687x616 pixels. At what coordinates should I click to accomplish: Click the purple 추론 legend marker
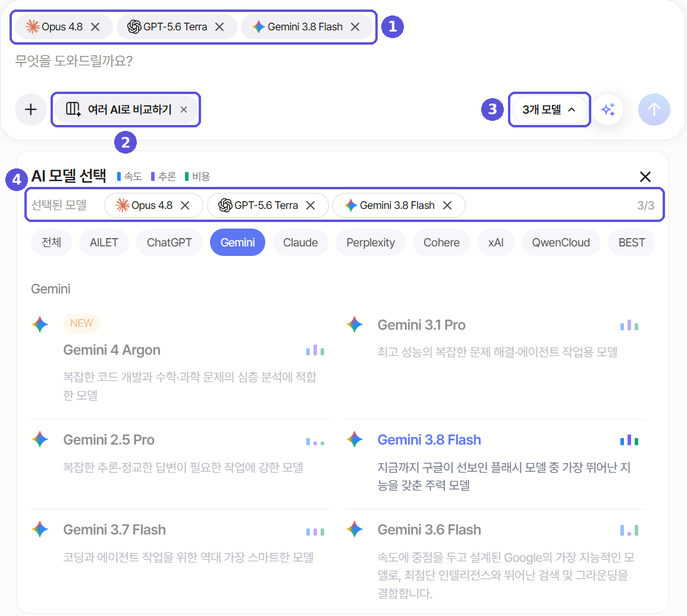(152, 177)
